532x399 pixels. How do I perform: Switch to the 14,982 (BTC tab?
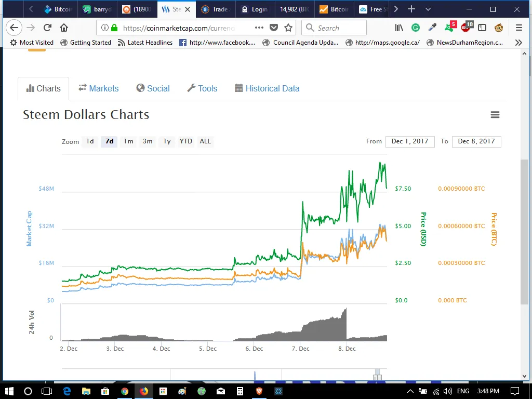point(295,9)
